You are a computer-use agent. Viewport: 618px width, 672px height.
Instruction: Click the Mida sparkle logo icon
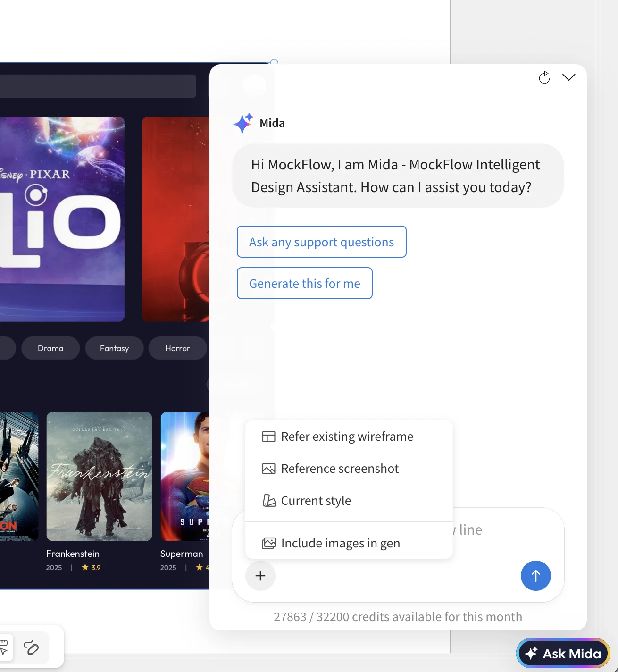(243, 123)
